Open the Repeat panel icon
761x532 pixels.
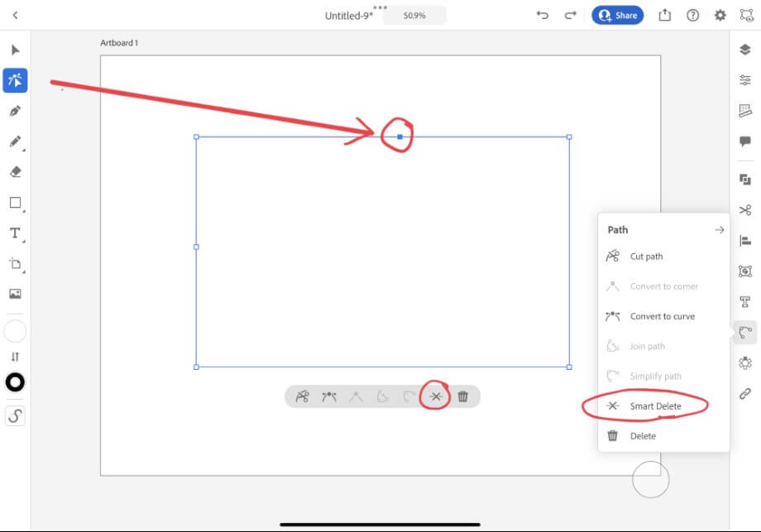coord(745,362)
